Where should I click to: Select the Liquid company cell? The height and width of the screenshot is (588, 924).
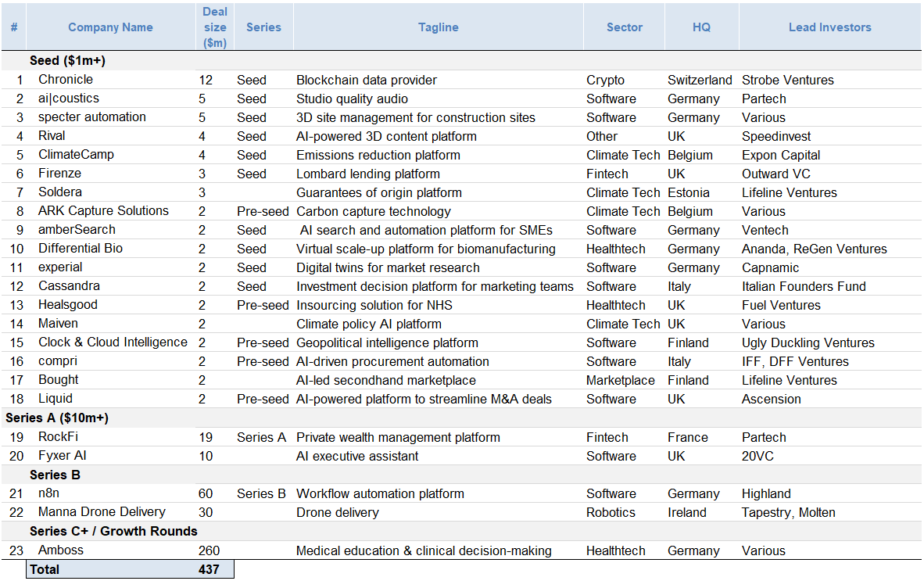click(56, 399)
